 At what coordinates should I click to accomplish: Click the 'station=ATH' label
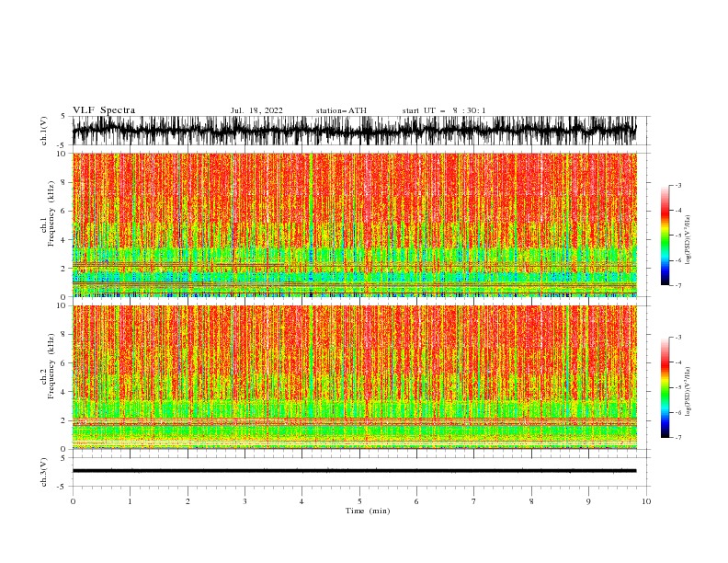(341, 110)
